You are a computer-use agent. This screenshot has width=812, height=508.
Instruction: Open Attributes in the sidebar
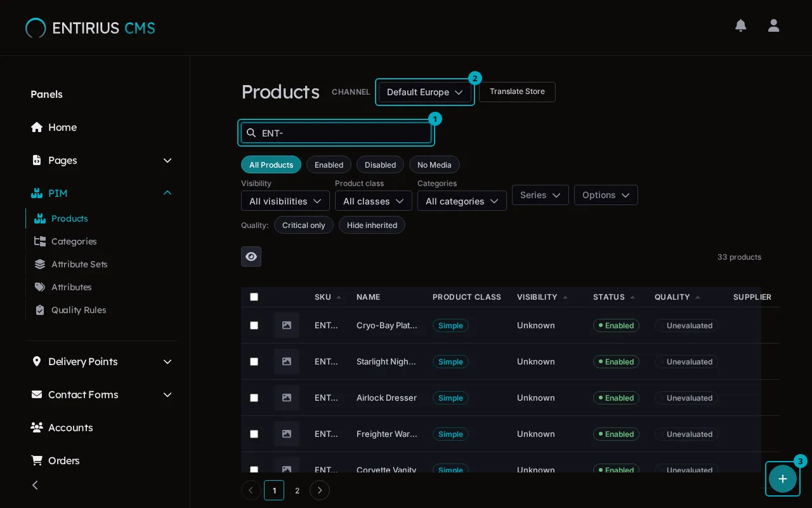[x=71, y=287]
